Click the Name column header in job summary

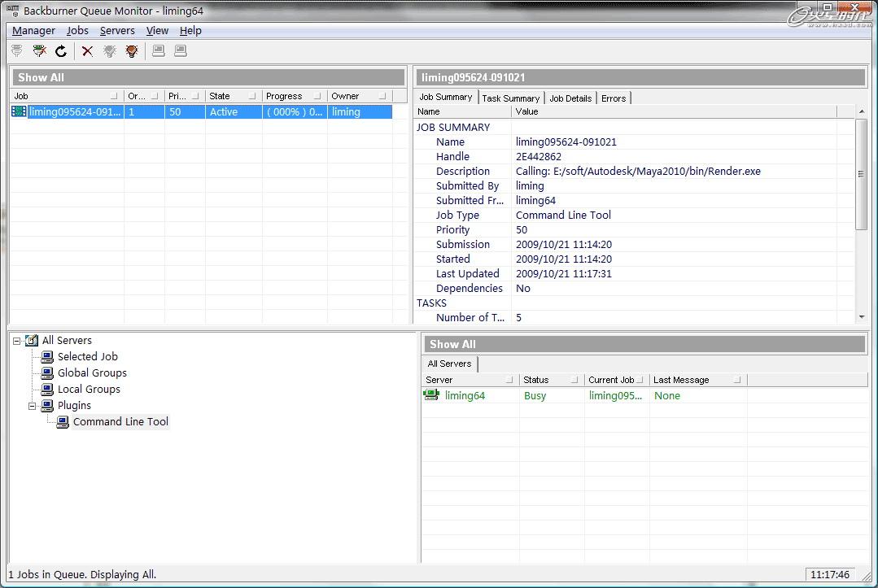[462, 111]
